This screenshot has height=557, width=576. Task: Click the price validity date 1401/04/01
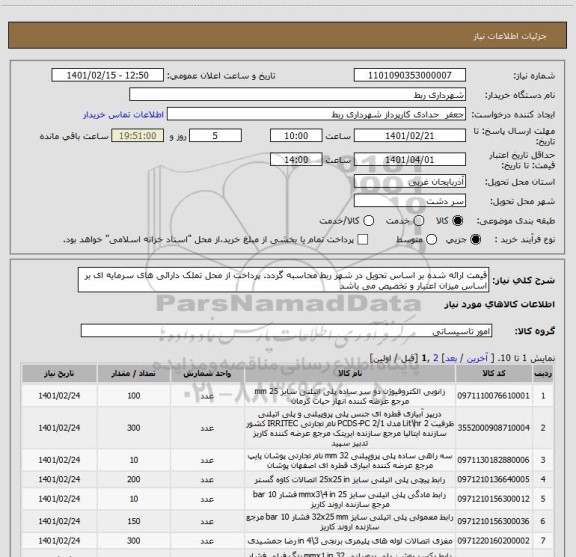click(x=410, y=159)
